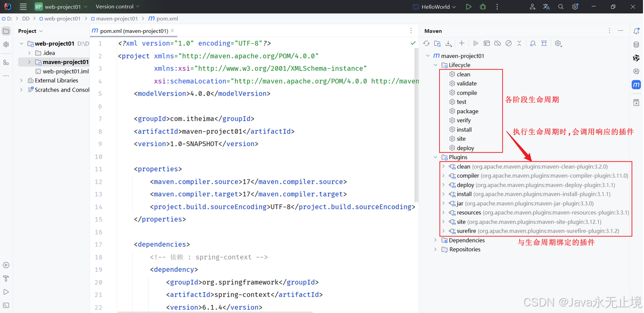Click the double up-arrow icon in Maven toolbar
The image size is (644, 313).
point(544,44)
